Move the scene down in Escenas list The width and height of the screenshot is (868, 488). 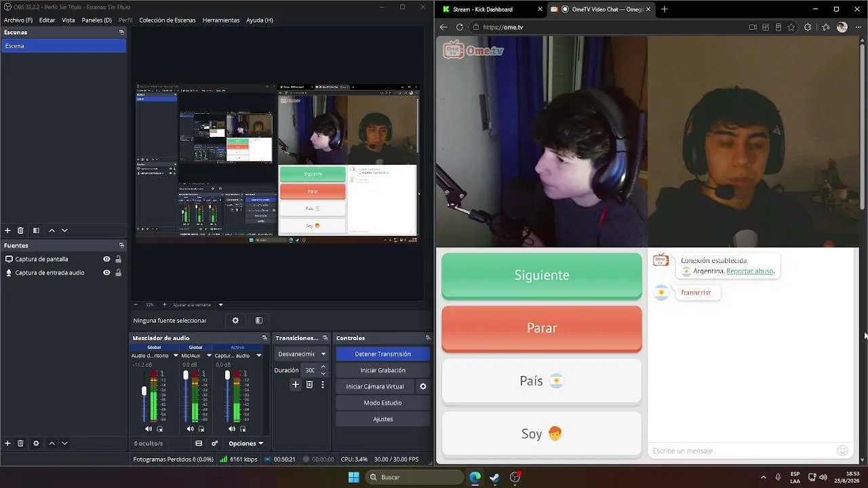[x=64, y=230]
